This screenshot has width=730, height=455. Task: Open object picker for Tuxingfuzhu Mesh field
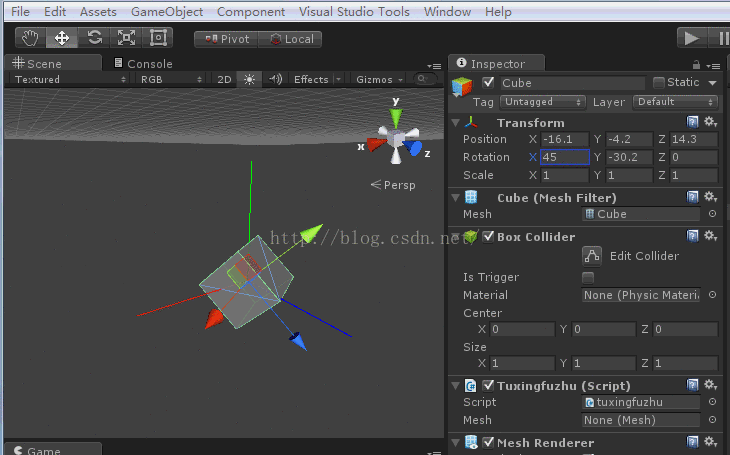pos(712,420)
